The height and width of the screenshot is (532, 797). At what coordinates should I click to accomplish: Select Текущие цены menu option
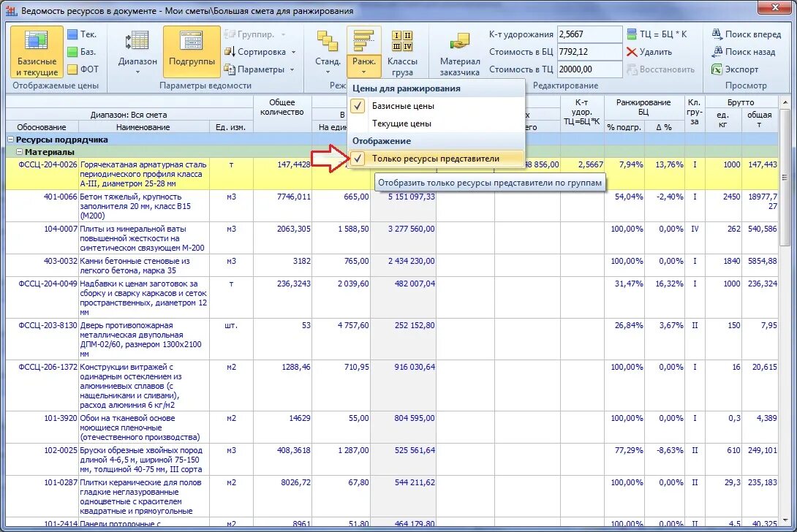(437, 123)
